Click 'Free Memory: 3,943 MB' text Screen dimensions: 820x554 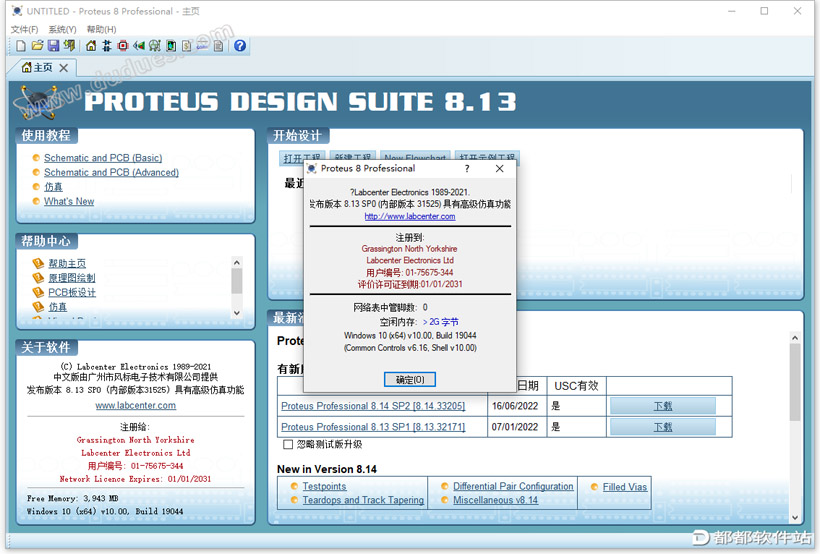click(73, 499)
